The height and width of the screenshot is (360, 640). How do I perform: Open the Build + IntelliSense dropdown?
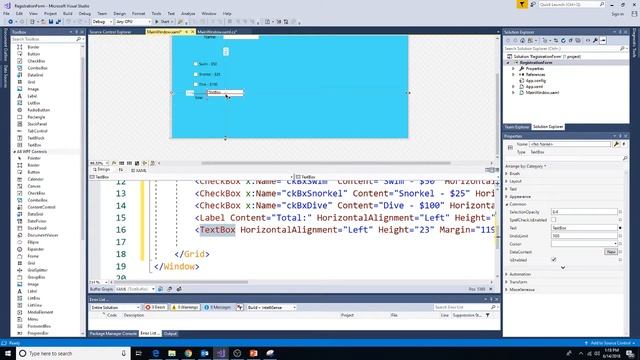click(x=271, y=307)
